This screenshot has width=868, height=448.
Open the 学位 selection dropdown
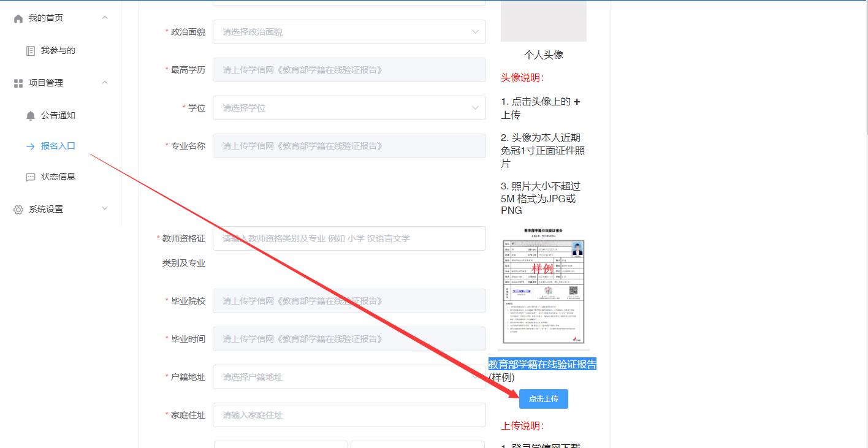[x=349, y=108]
